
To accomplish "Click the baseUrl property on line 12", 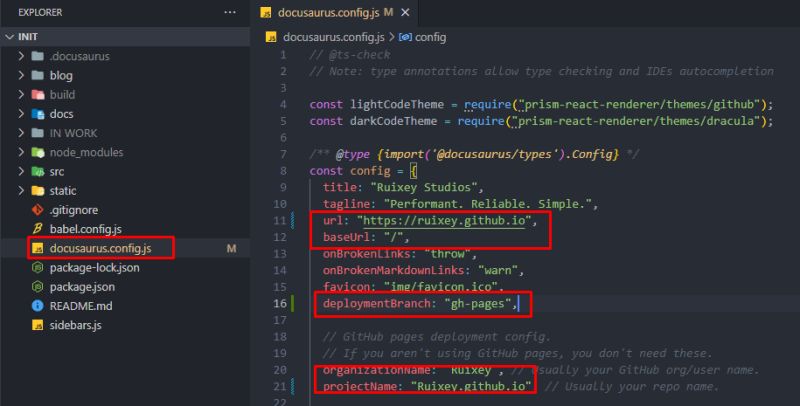I will pos(346,237).
